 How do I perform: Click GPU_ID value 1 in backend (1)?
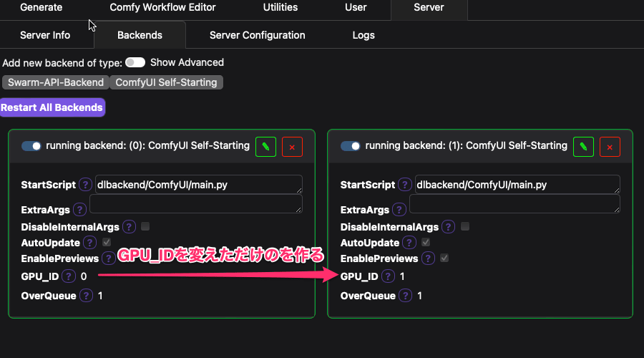pos(402,276)
